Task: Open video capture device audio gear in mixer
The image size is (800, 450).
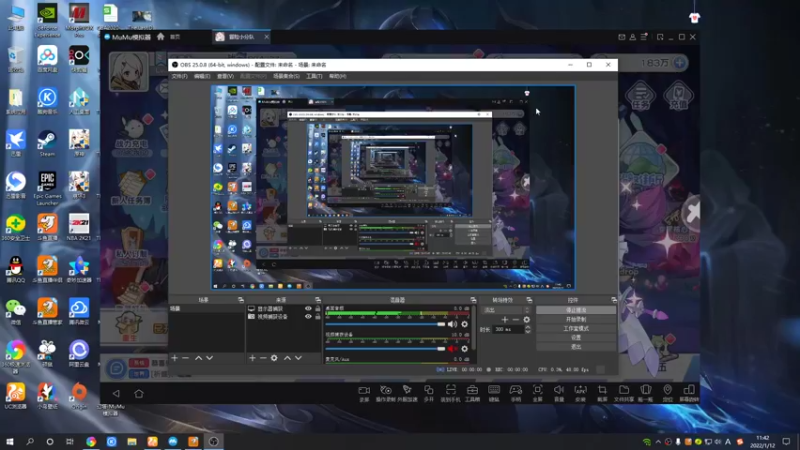Action: [464, 349]
